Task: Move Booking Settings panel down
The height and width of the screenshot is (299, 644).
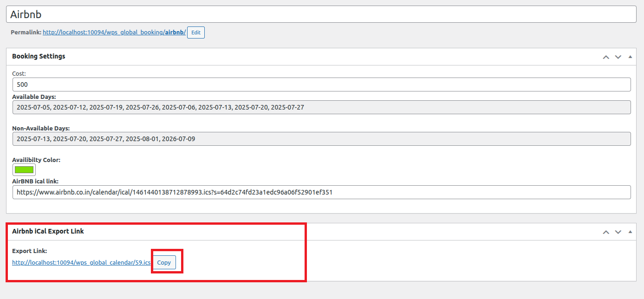Action: click(618, 57)
